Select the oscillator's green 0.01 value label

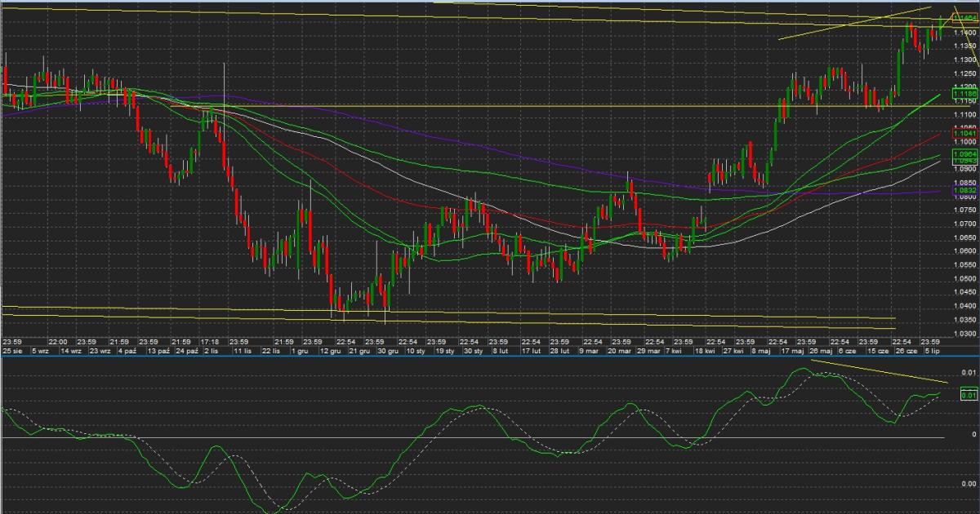968,395
